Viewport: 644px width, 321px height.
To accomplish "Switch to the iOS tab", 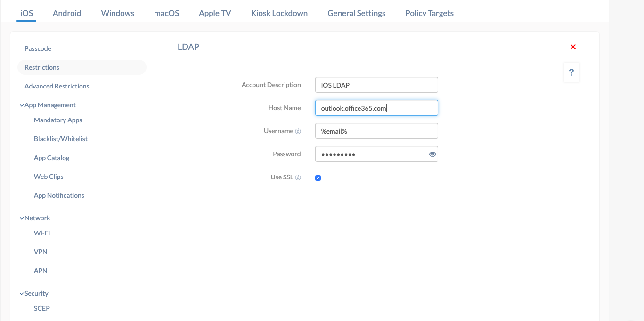I will point(26,13).
